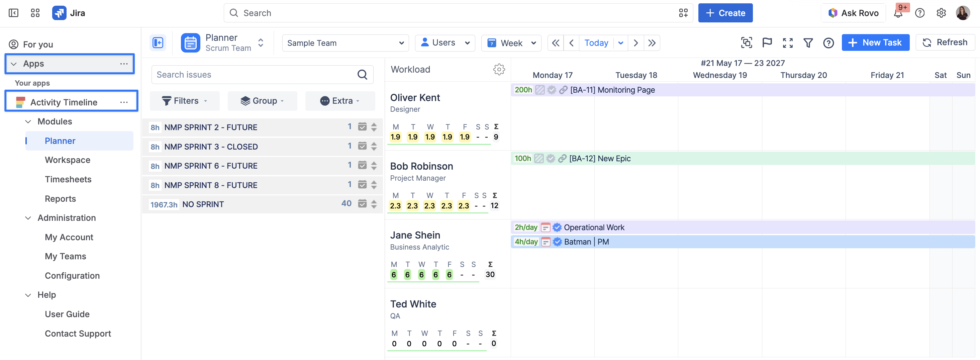The width and height of the screenshot is (980, 360).
Task: Open the Jira app switcher grid
Action: [x=35, y=13]
